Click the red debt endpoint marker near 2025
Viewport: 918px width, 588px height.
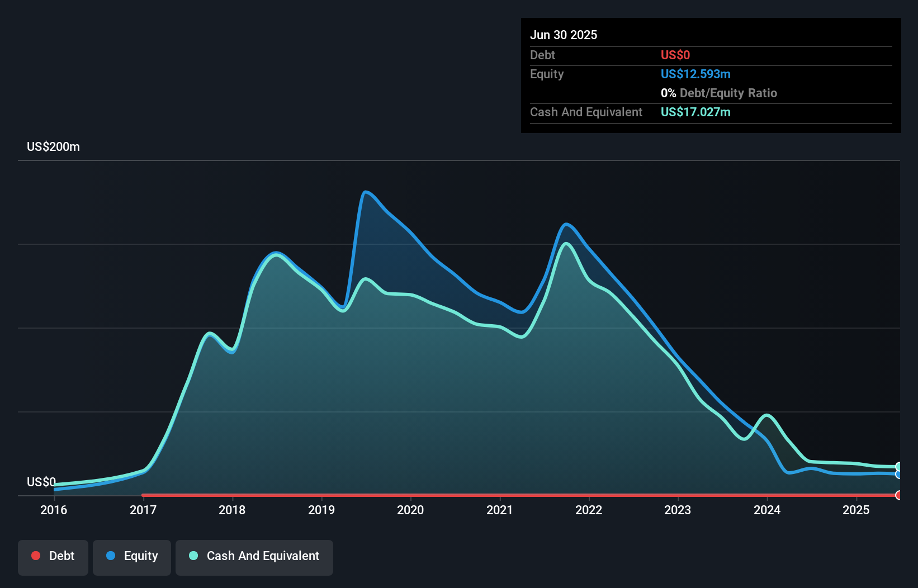coord(897,495)
